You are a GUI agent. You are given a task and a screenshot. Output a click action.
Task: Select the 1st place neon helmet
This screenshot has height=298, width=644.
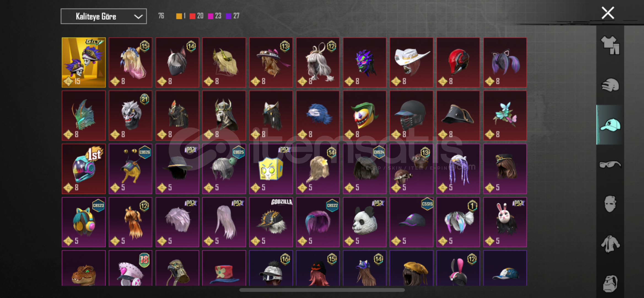(84, 169)
